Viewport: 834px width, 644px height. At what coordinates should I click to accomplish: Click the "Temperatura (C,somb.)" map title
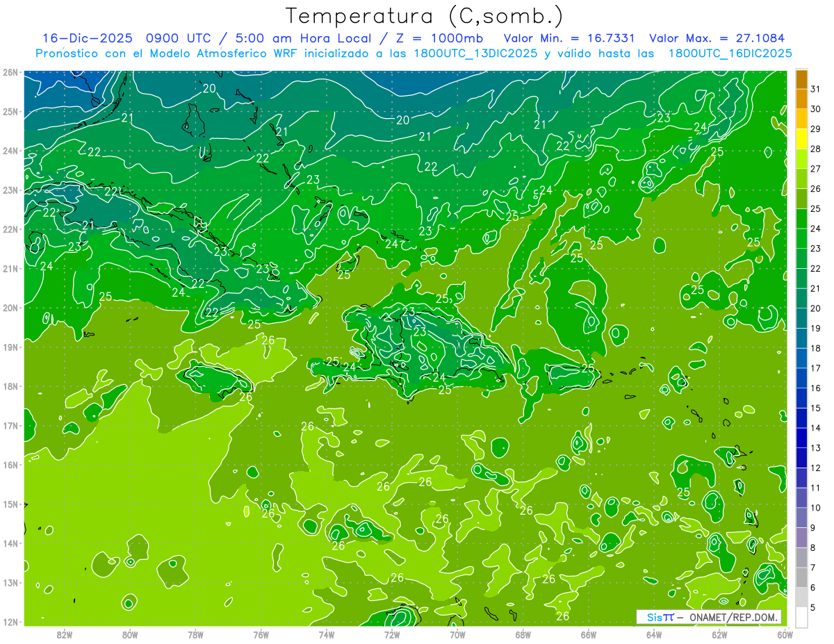point(425,16)
